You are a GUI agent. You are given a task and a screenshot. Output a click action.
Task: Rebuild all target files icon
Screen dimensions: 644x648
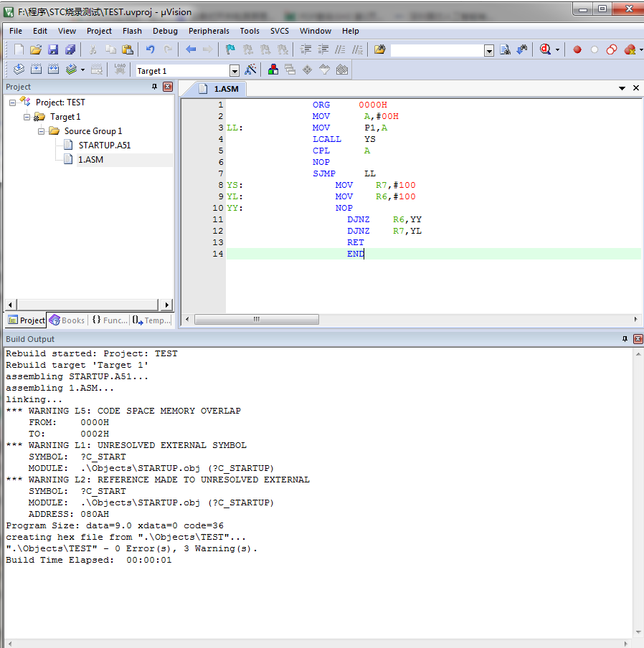53,70
